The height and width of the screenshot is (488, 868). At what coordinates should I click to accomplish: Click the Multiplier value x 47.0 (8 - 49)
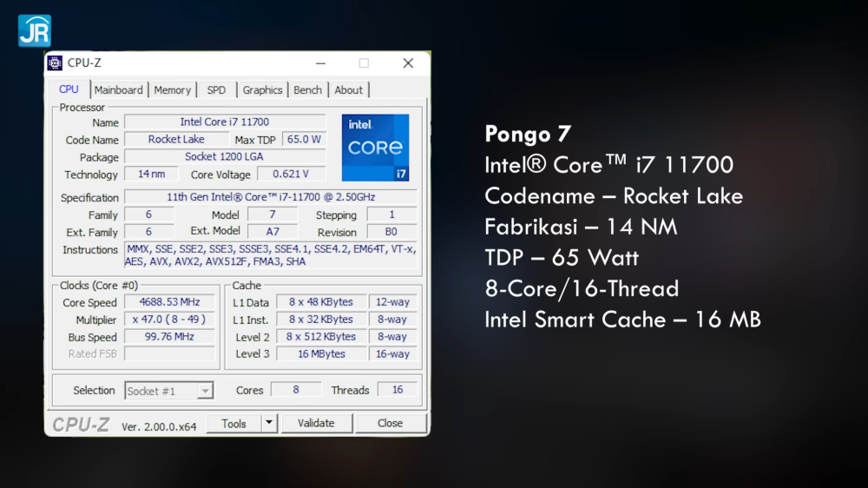169,319
